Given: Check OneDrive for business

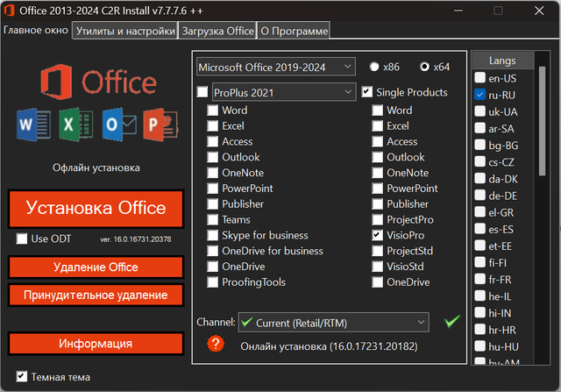Looking at the screenshot, I should coord(212,251).
